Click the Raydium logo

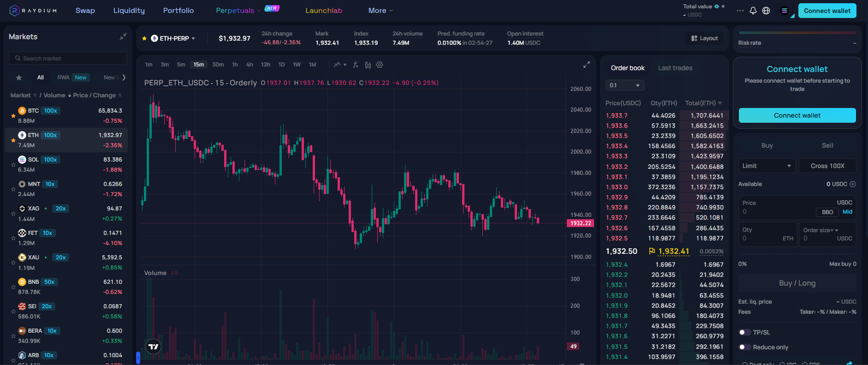33,11
